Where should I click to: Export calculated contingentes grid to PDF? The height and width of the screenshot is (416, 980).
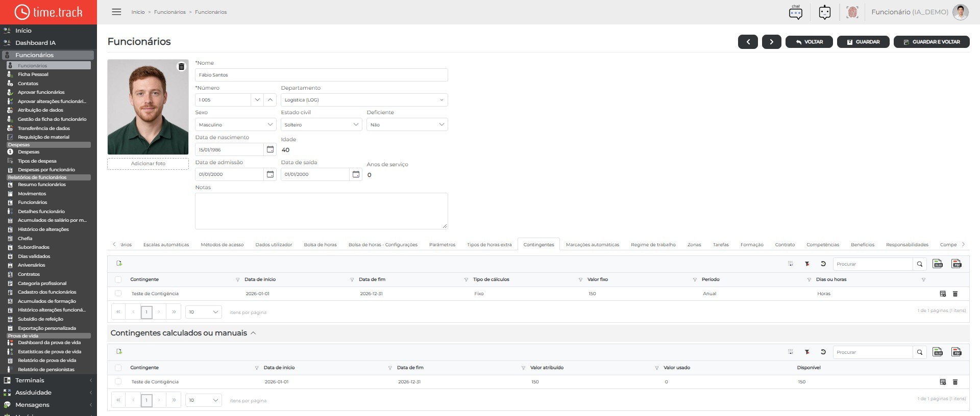tap(957, 352)
